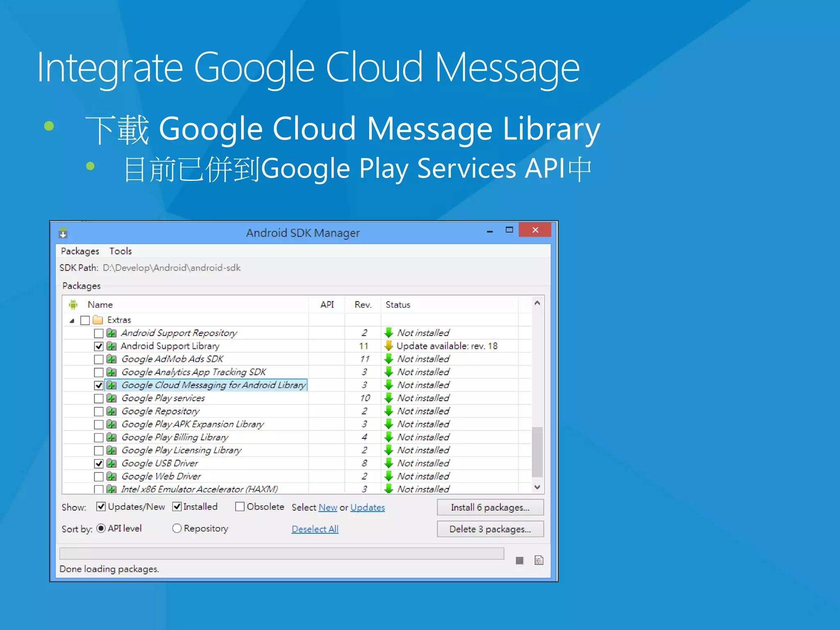Check the Google Web Driver checkbox
Image resolution: width=840 pixels, height=630 pixels.
pyautogui.click(x=98, y=477)
